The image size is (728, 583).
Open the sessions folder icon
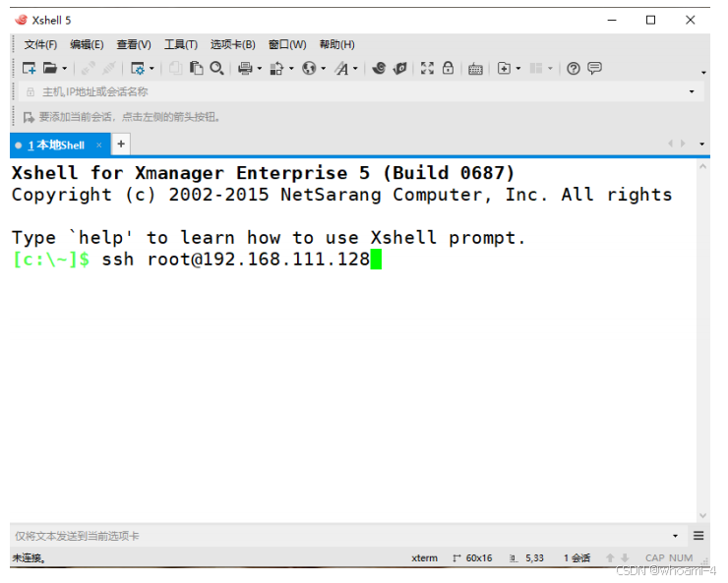pos(49,69)
